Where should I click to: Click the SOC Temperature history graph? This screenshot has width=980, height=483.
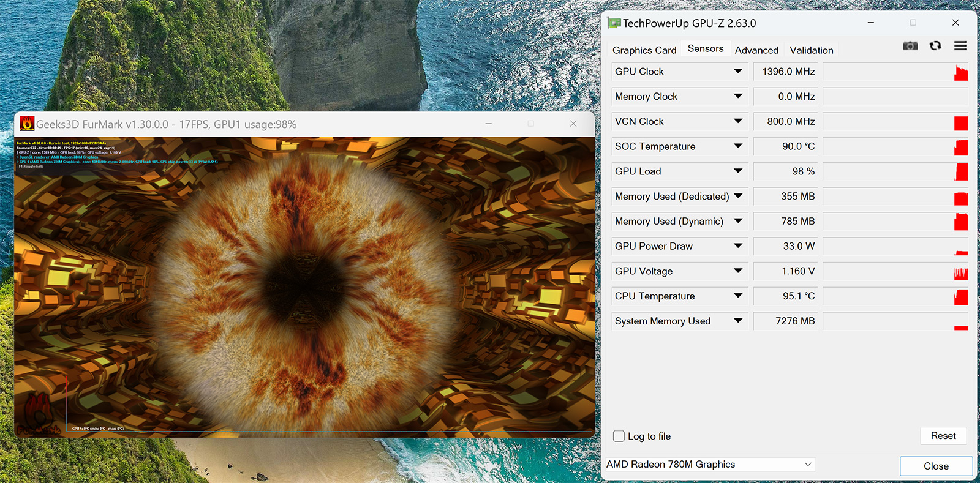pos(895,146)
